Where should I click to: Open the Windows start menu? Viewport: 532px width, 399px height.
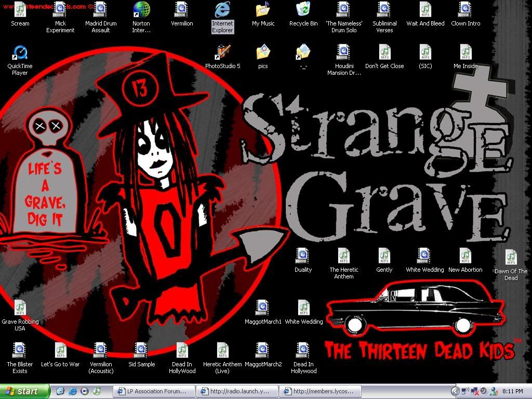(25, 391)
